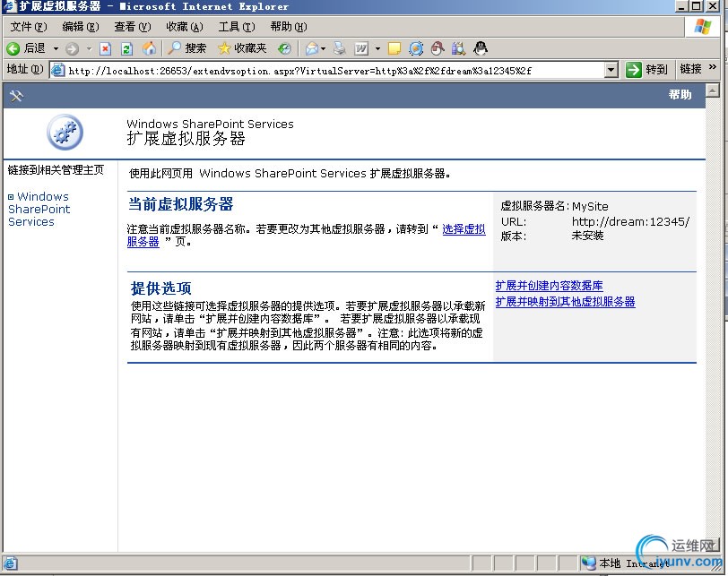Click the SharePoint gears logo image
This screenshot has height=576, width=728.
click(65, 133)
